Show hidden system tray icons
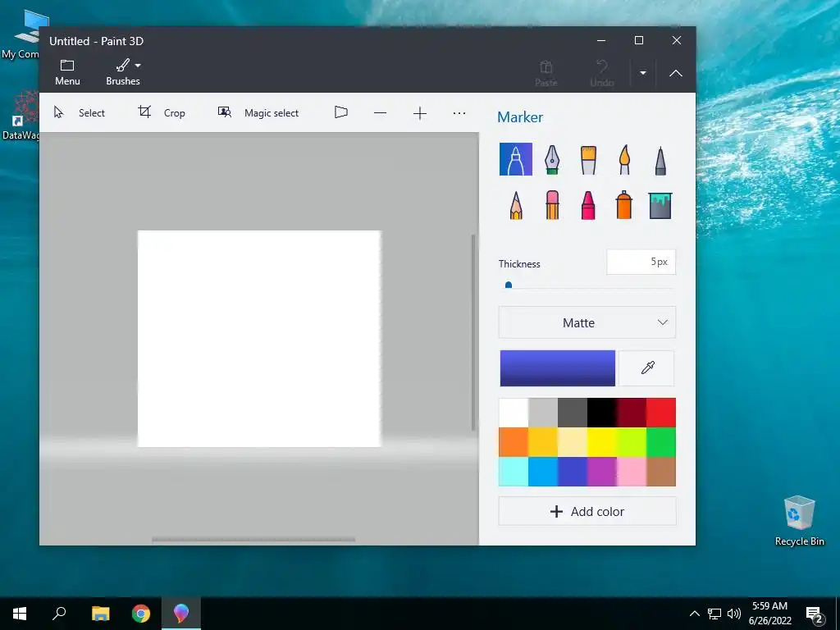 694,614
